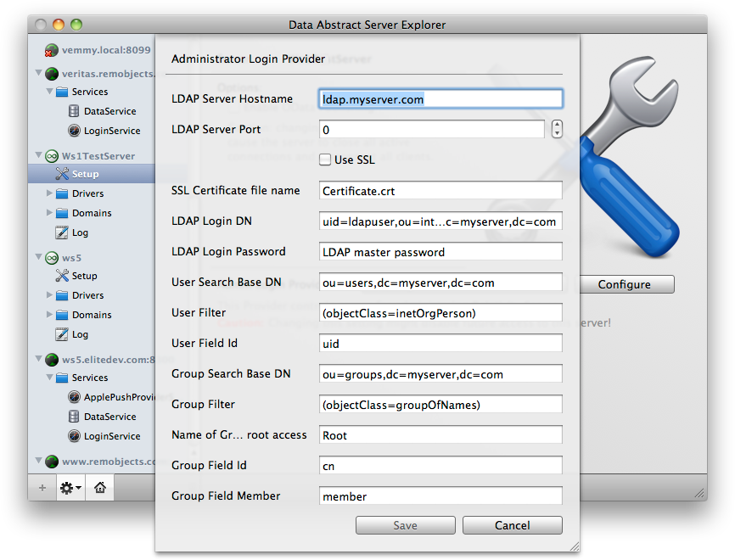The width and height of the screenshot is (735, 560).
Task: Click the Group Field Member field
Action: tap(440, 496)
